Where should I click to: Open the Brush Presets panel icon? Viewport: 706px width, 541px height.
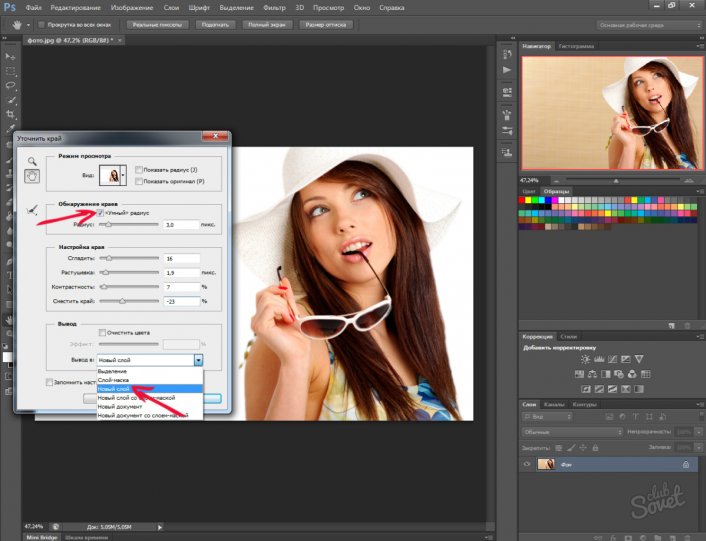[x=507, y=131]
